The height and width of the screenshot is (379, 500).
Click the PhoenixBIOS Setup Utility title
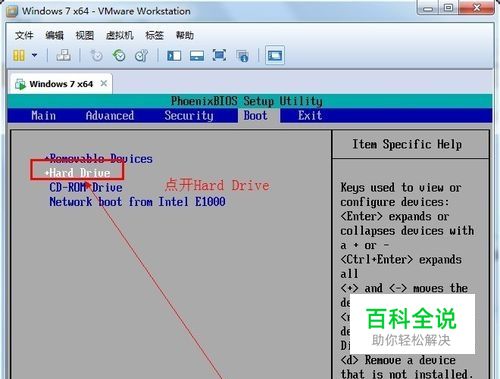tap(247, 101)
